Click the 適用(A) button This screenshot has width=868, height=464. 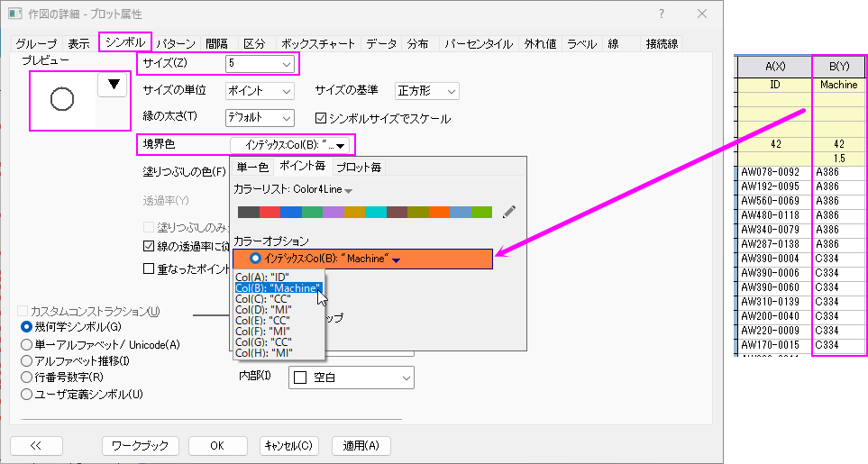[361, 446]
